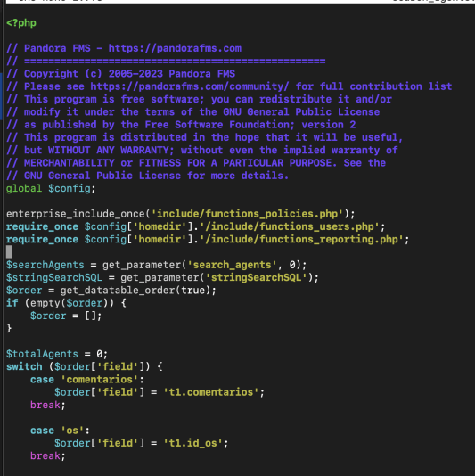Click the '$totalAgents = 0;' line
The height and width of the screenshot is (476, 475).
(57, 354)
